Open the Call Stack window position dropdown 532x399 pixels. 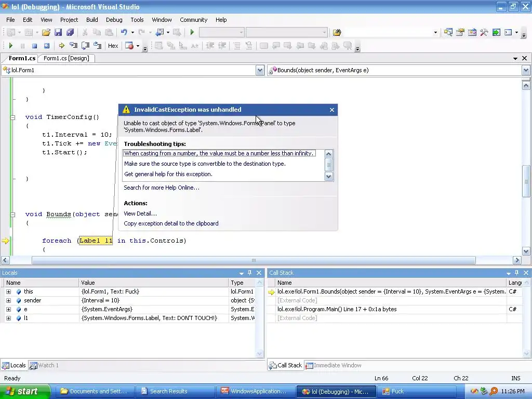pos(508,273)
